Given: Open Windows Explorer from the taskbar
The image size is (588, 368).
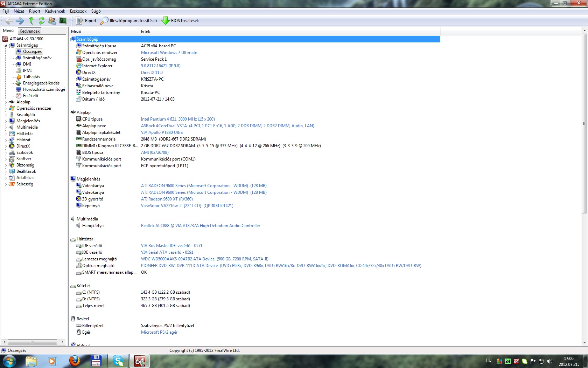Looking at the screenshot, I should click(x=31, y=361).
